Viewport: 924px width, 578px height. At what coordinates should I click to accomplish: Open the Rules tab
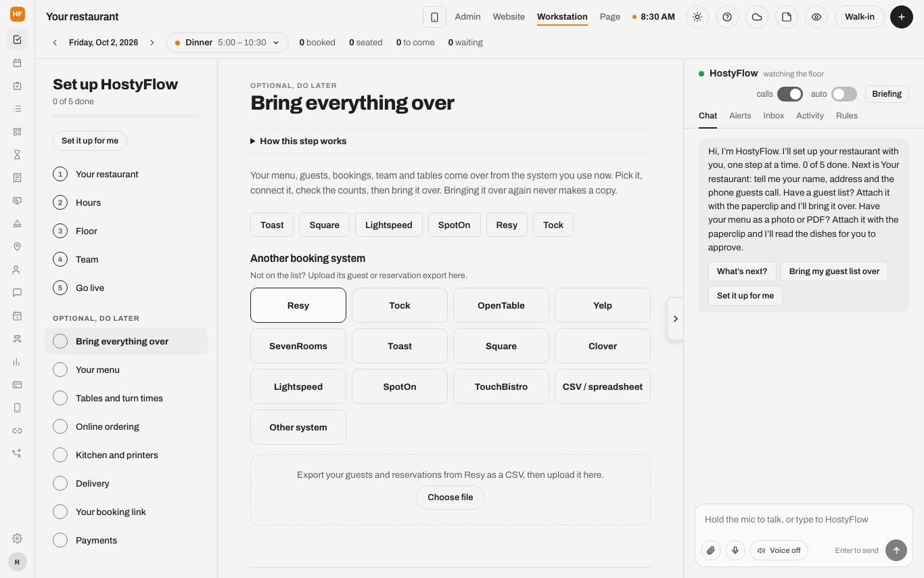point(846,116)
